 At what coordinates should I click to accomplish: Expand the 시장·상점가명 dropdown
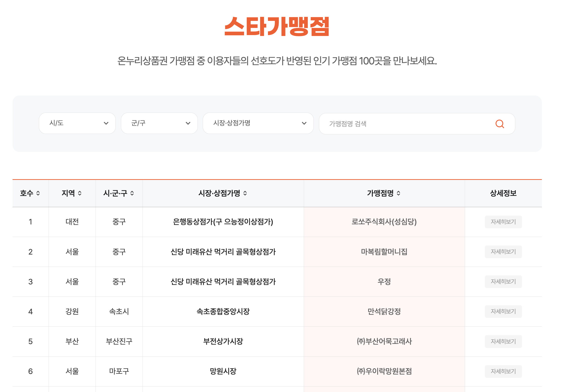(x=258, y=123)
